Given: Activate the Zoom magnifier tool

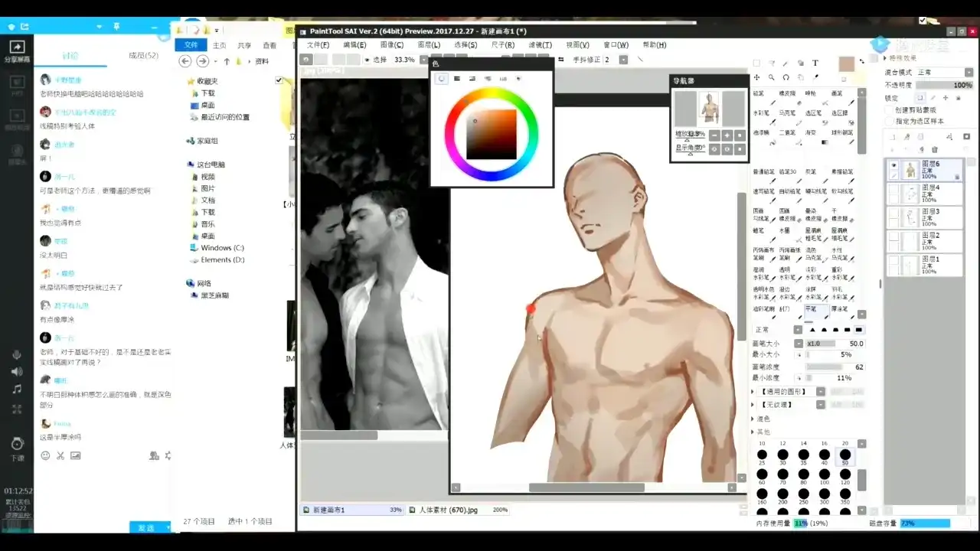Looking at the screenshot, I should (771, 77).
